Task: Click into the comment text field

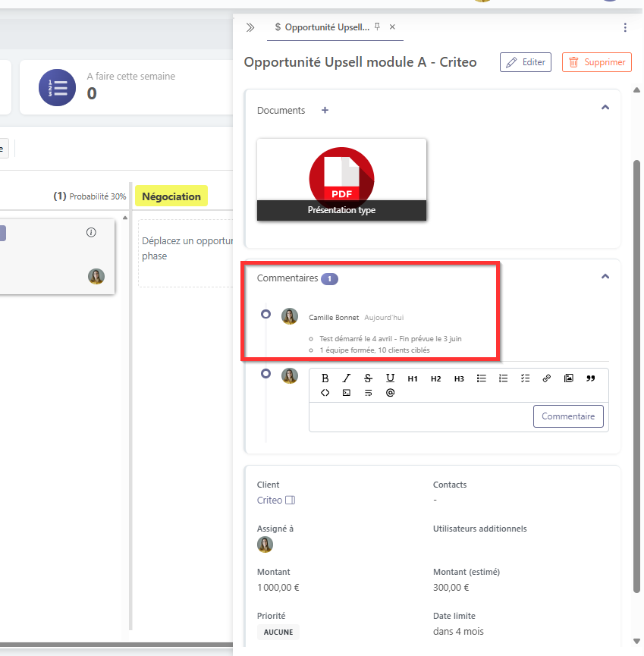Action: tap(420, 416)
